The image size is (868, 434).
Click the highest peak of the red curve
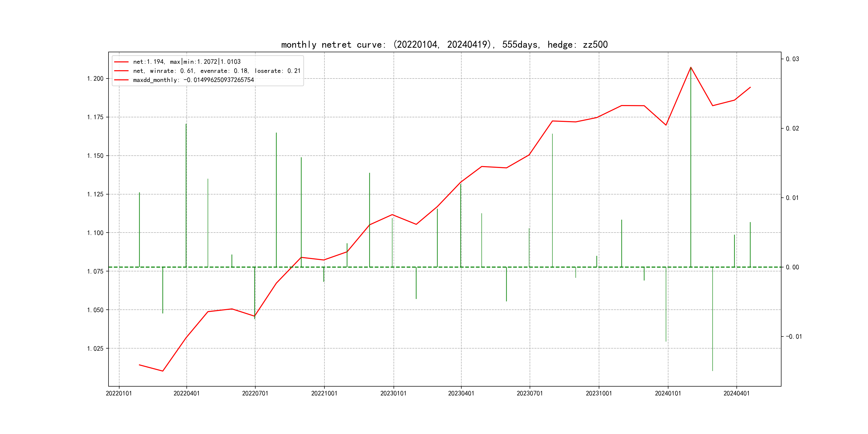691,68
